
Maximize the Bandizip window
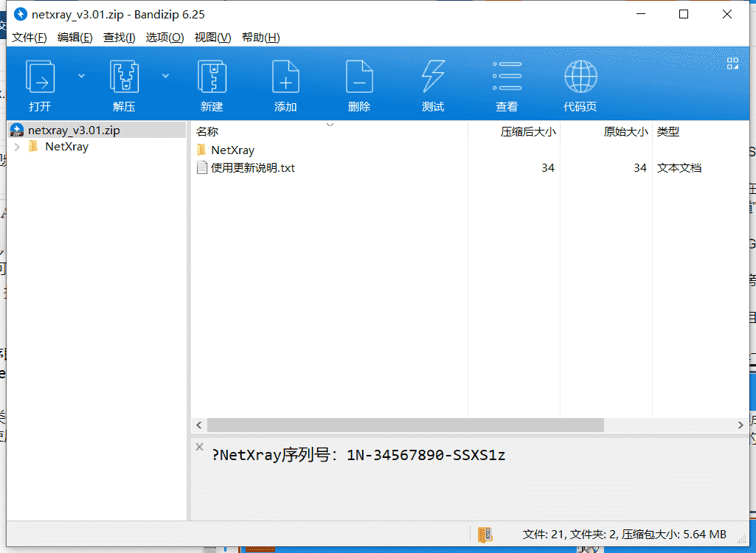(x=684, y=14)
